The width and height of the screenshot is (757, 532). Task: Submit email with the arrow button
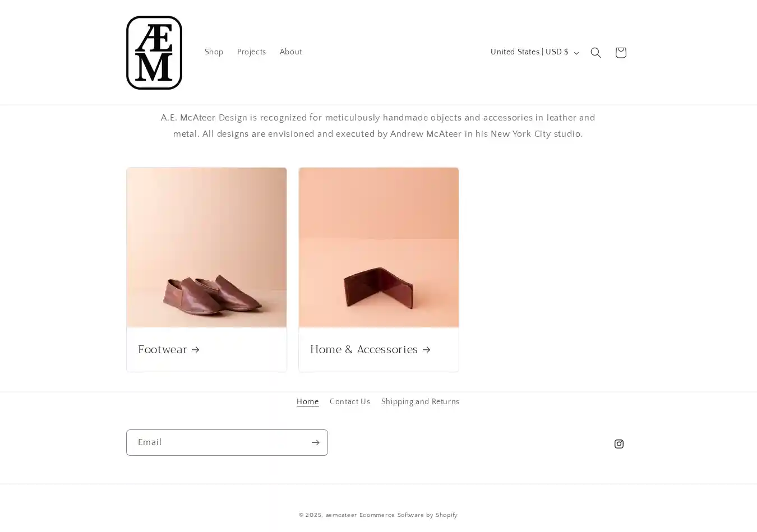pos(315,443)
